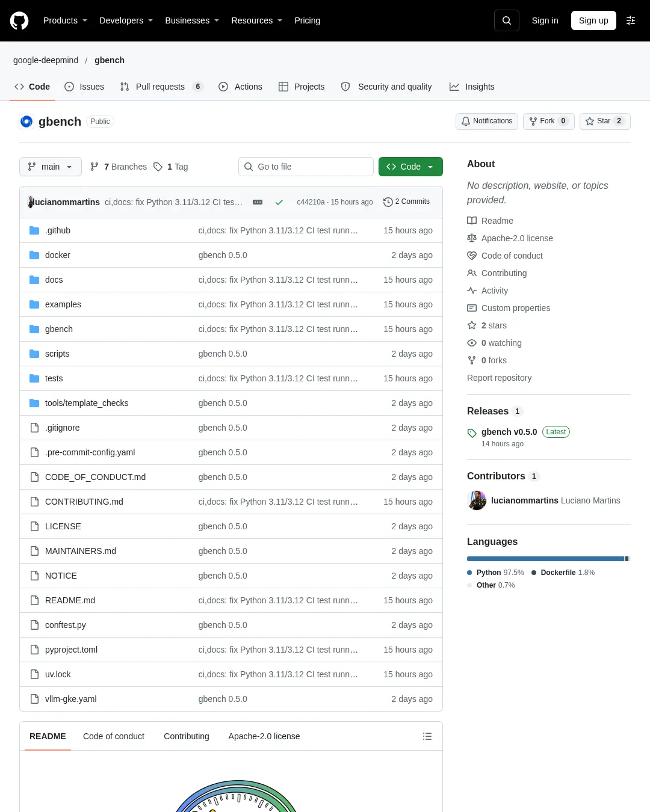Star the gbench repository

605,121
